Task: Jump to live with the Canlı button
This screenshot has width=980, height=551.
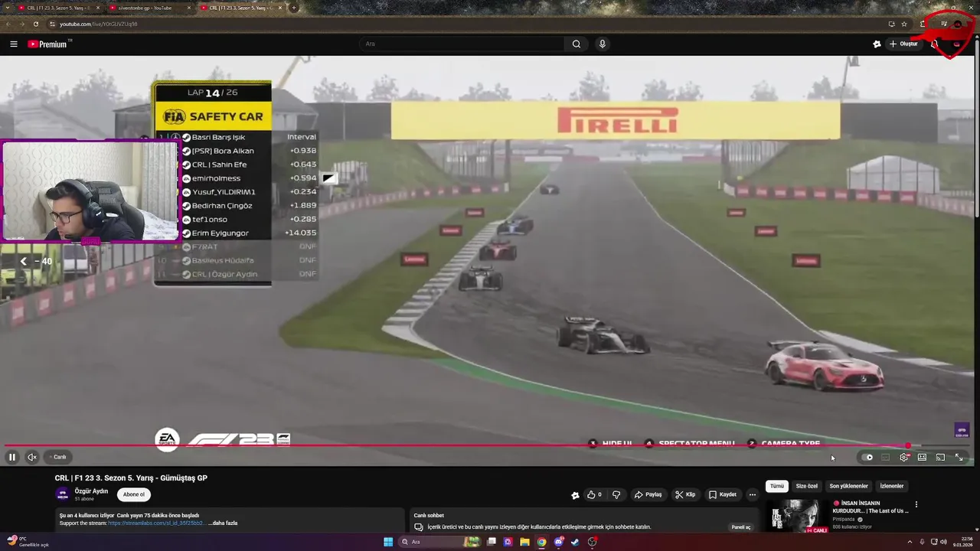Action: pos(57,457)
